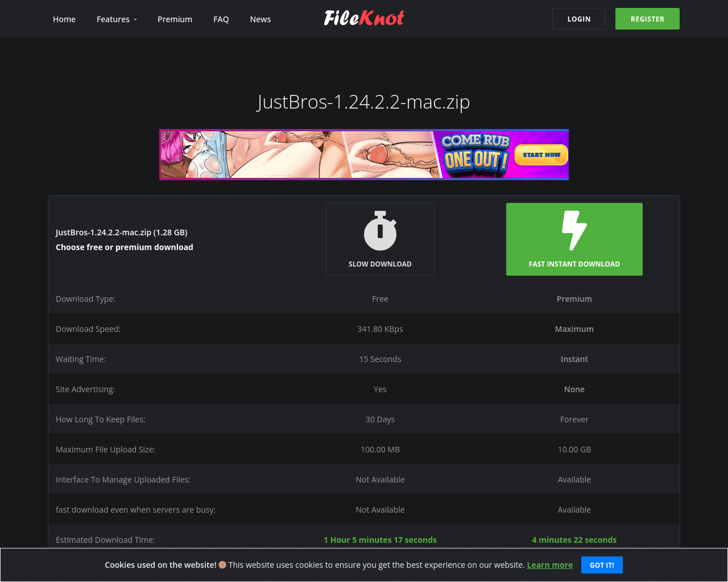The height and width of the screenshot is (582, 728).
Task: Click the stopwatch slow download icon
Action: point(380,231)
